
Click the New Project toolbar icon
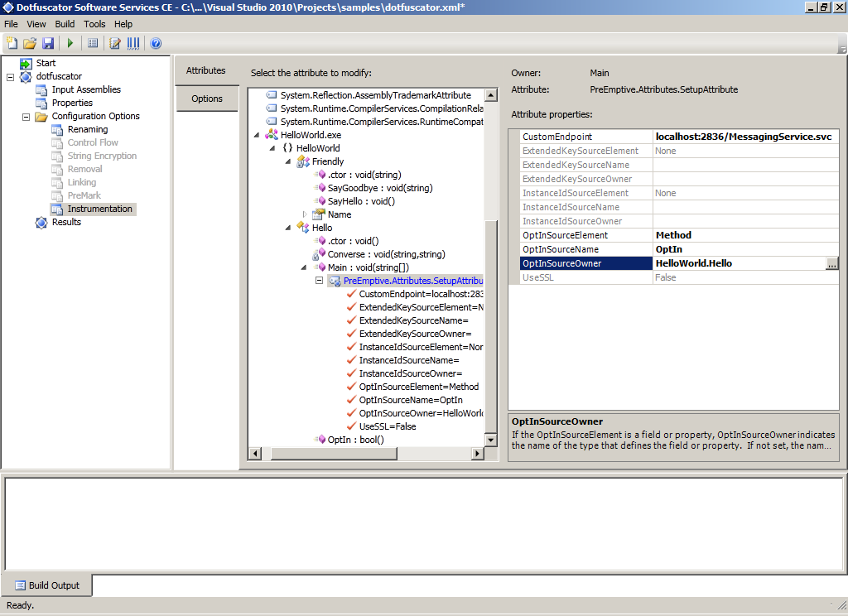(12, 43)
